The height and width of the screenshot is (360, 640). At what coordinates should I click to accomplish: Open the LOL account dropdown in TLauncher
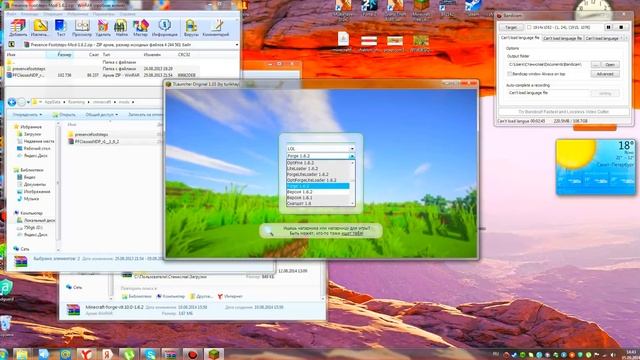point(352,149)
